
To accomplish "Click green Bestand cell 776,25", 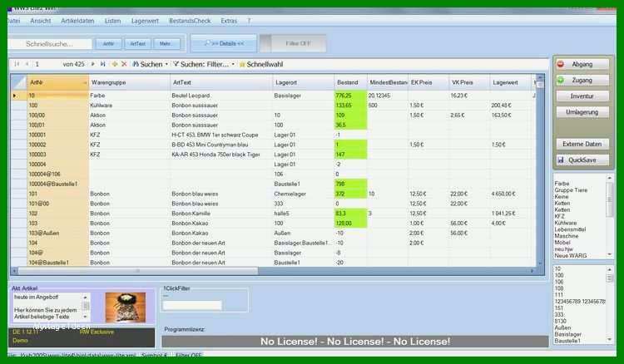I will pyautogui.click(x=350, y=96).
